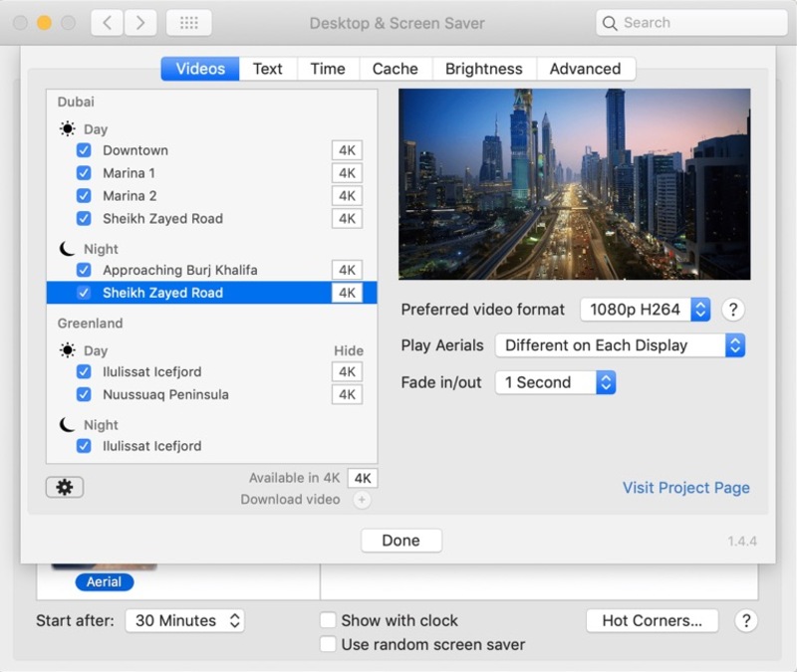The image size is (797, 672).
Task: Click the Done button
Action: [401, 541]
